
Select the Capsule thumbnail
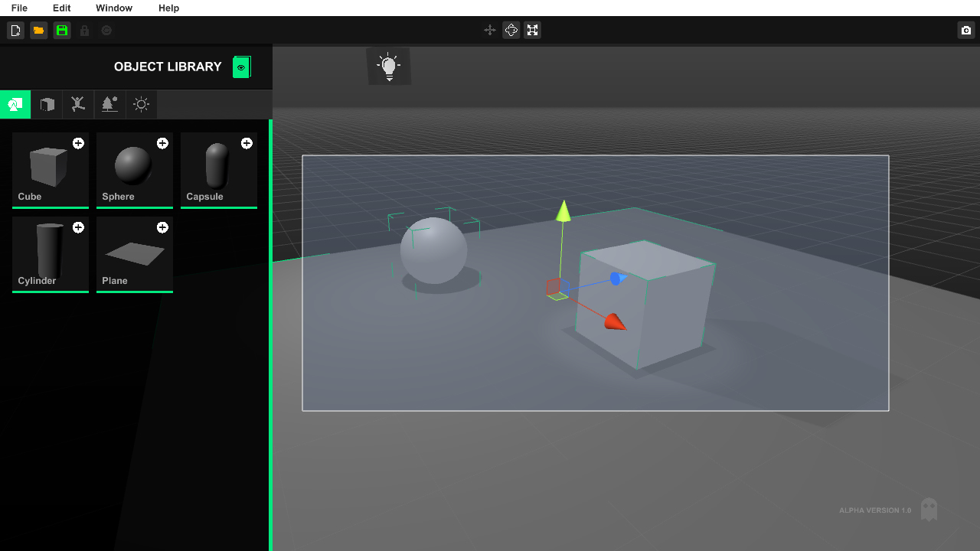(x=218, y=167)
